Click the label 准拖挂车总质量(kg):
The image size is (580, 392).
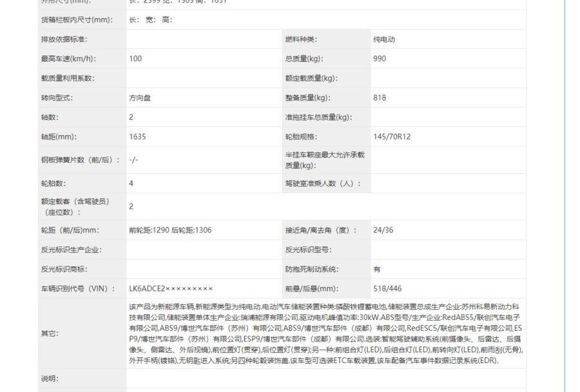(319, 117)
